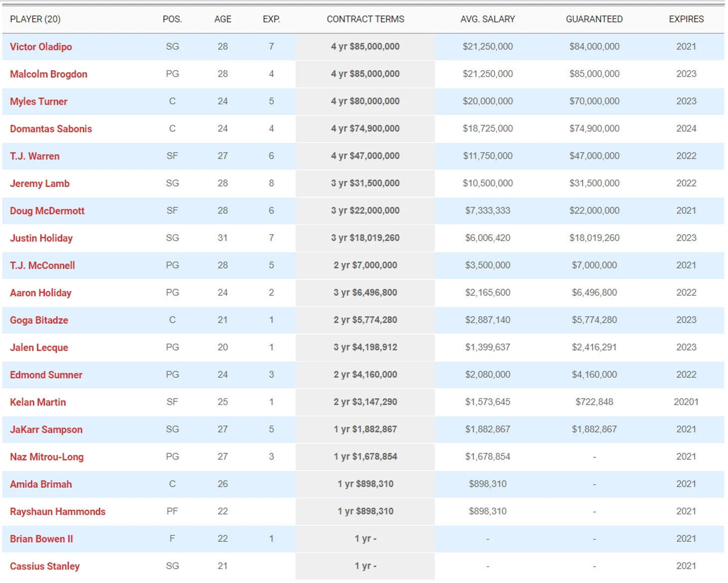
Task: Select the $6,006,420 average salary value
Action: [x=488, y=238]
